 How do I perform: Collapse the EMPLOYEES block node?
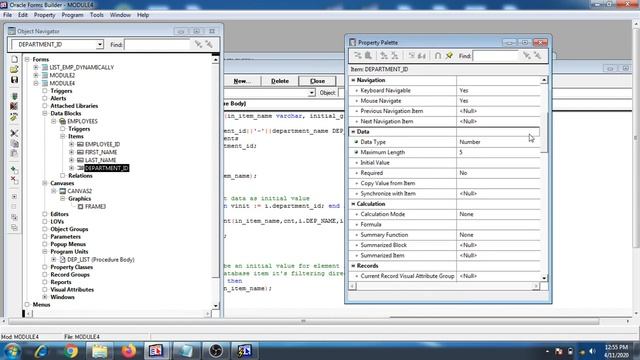[x=54, y=121]
